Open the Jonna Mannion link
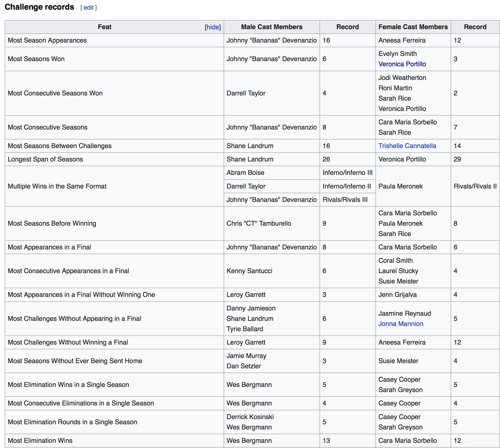Image resolution: width=500 pixels, height=448 pixels. click(x=401, y=324)
